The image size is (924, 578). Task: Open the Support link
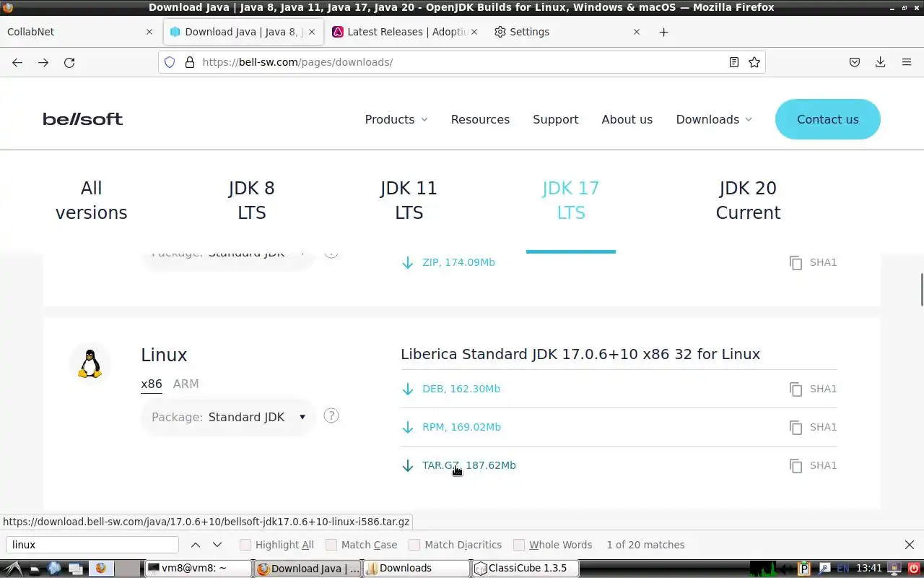click(x=555, y=119)
